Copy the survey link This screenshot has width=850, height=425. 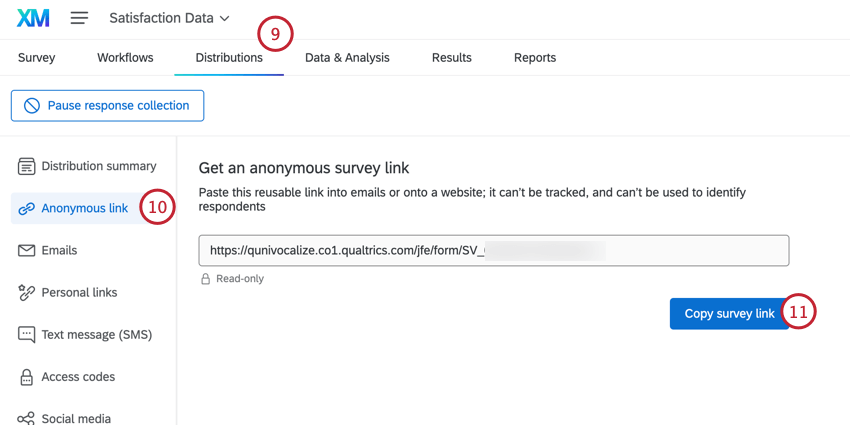(x=729, y=313)
